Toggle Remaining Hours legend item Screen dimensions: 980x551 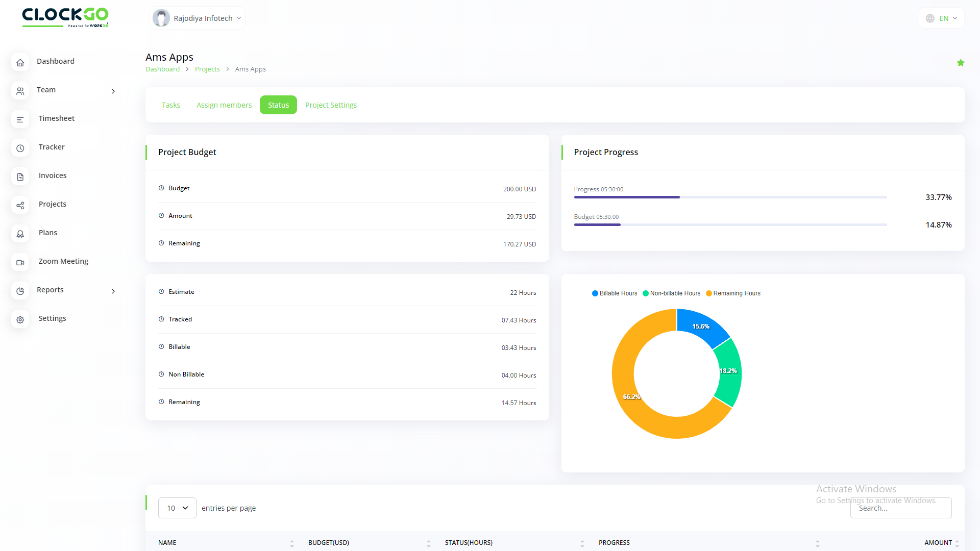tap(733, 293)
